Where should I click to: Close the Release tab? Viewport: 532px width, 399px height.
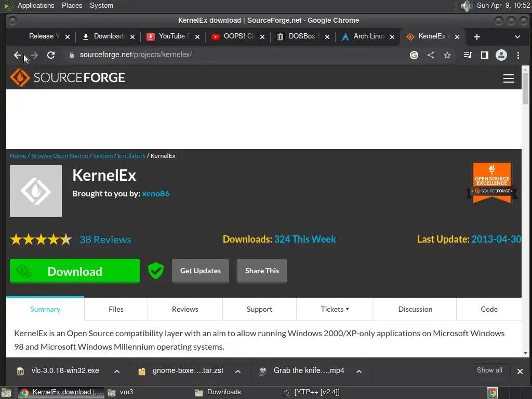(68, 37)
